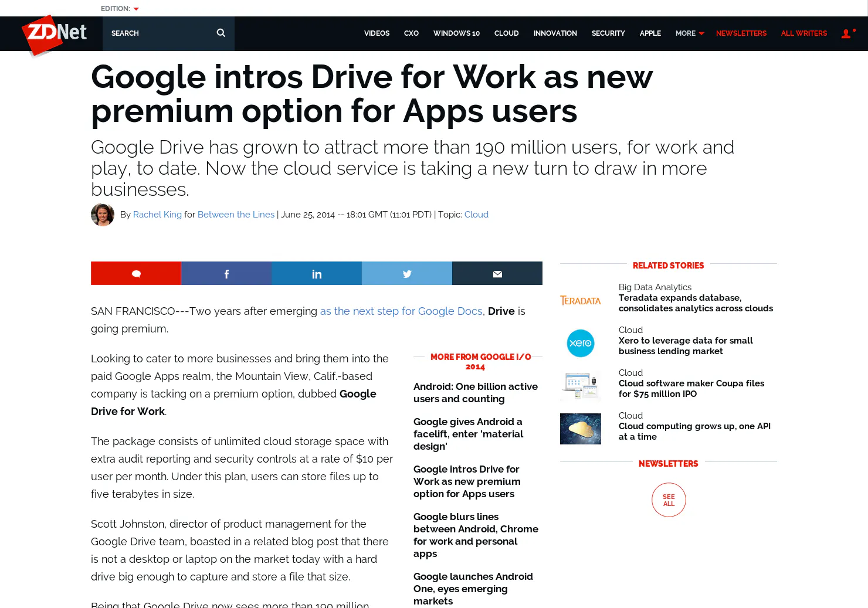The height and width of the screenshot is (608, 868).
Task: Open the Coupa story thumbnail
Action: (x=581, y=386)
